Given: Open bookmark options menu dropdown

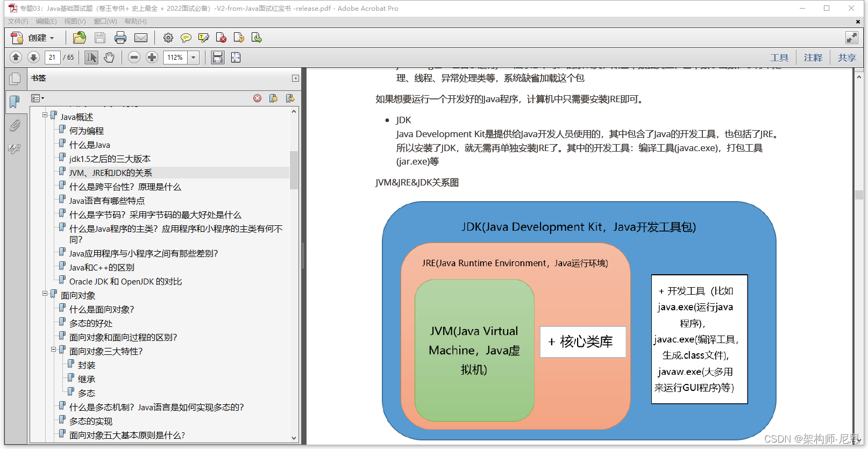Looking at the screenshot, I should click(38, 98).
